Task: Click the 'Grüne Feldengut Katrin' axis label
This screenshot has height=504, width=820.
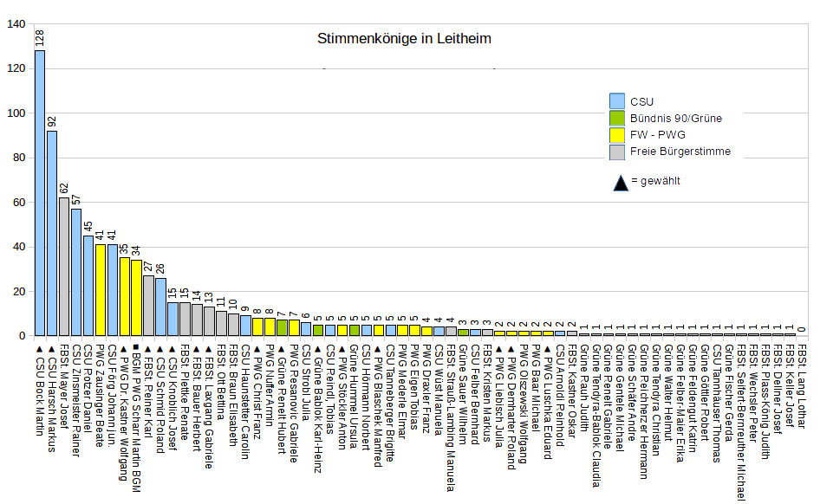Action: point(693,399)
